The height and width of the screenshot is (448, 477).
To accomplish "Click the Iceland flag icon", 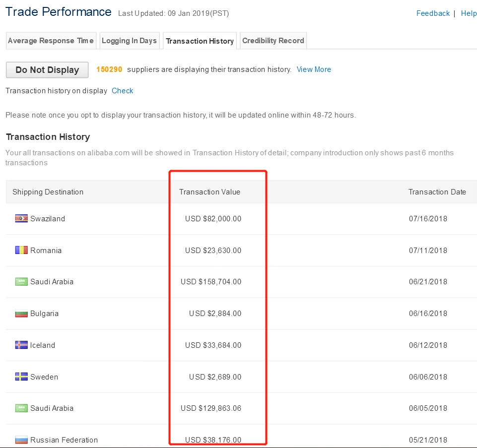I will [x=21, y=345].
